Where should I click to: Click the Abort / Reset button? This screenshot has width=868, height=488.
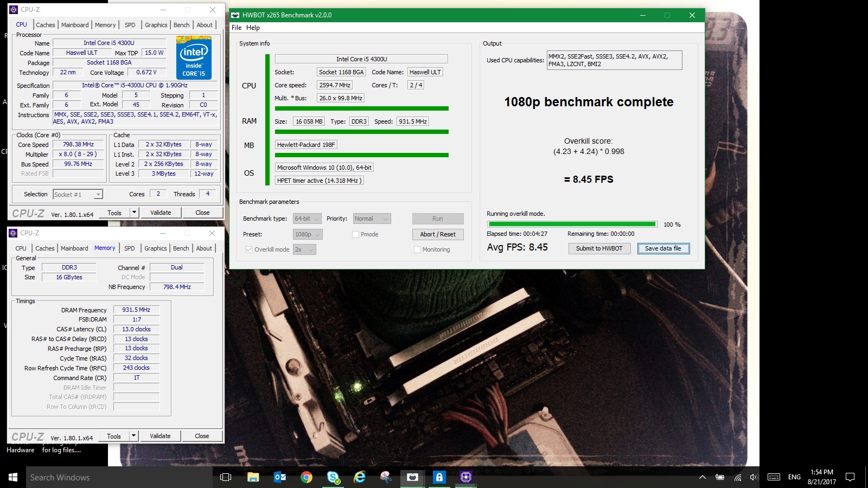click(x=438, y=235)
